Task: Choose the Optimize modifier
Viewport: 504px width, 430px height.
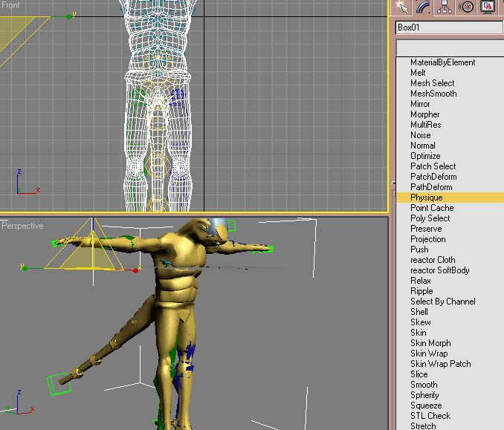Action: click(425, 156)
